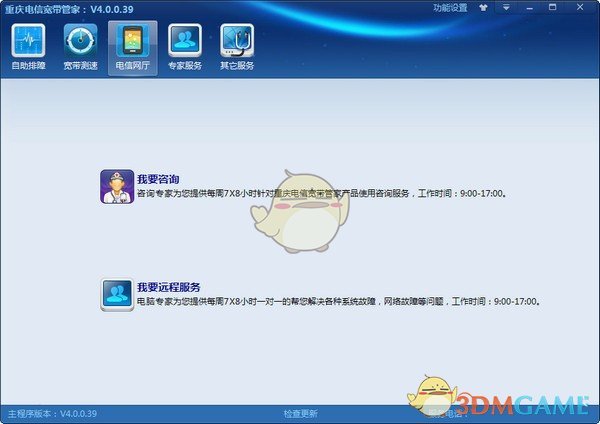Select the 电信网厅 phone icon
600x424 pixels.
[x=132, y=41]
